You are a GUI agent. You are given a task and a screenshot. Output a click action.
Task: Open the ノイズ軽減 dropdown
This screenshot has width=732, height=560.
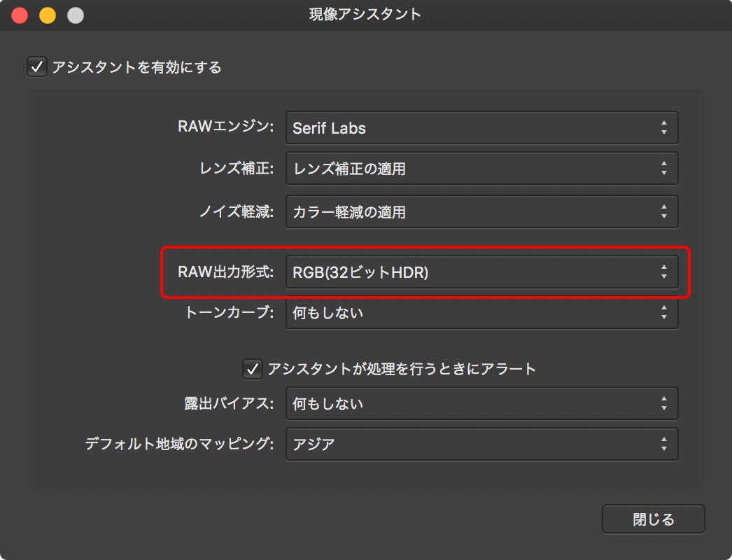pyautogui.click(x=481, y=211)
